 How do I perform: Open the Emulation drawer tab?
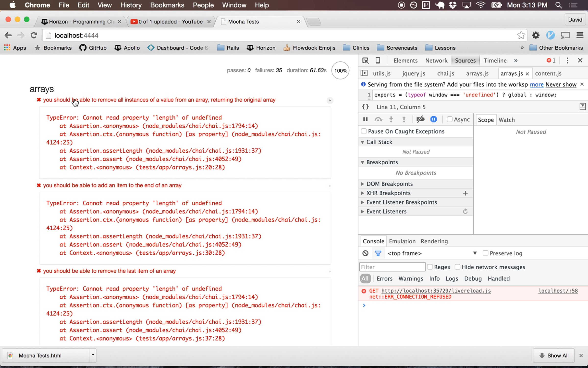click(x=402, y=241)
